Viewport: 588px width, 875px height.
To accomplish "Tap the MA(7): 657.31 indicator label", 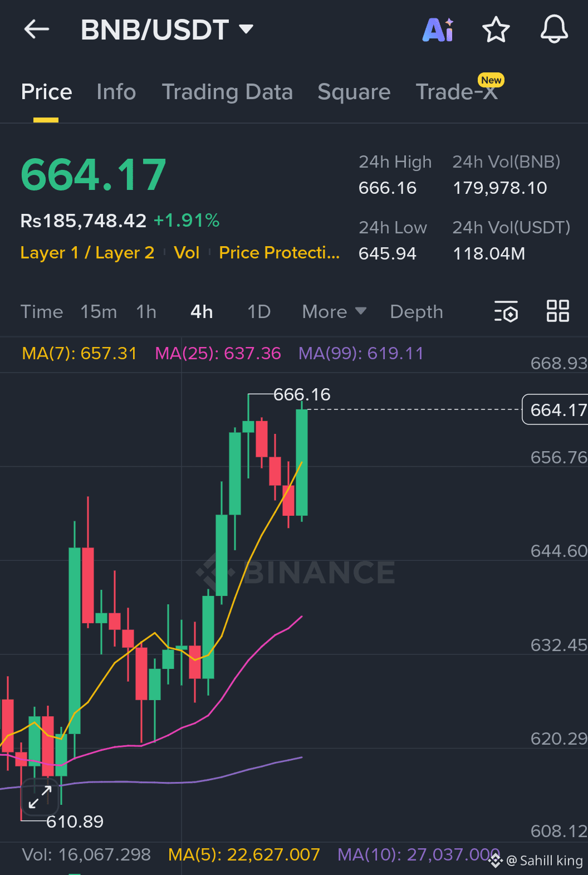I will click(79, 354).
